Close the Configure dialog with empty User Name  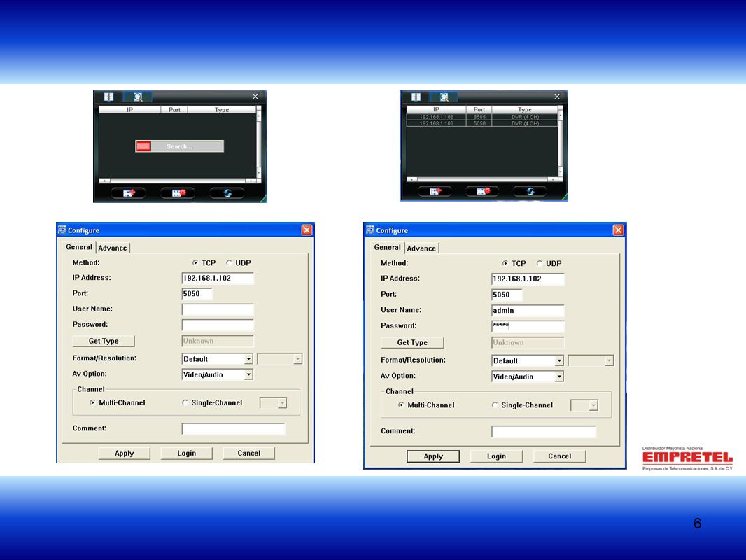(x=307, y=230)
